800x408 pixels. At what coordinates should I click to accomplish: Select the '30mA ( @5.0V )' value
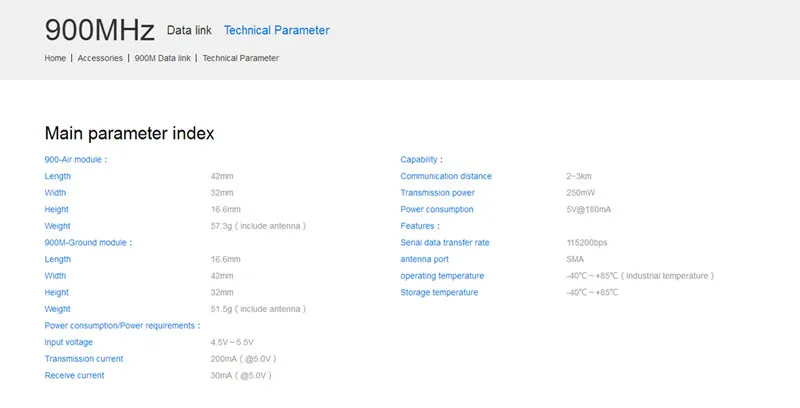[x=241, y=375]
